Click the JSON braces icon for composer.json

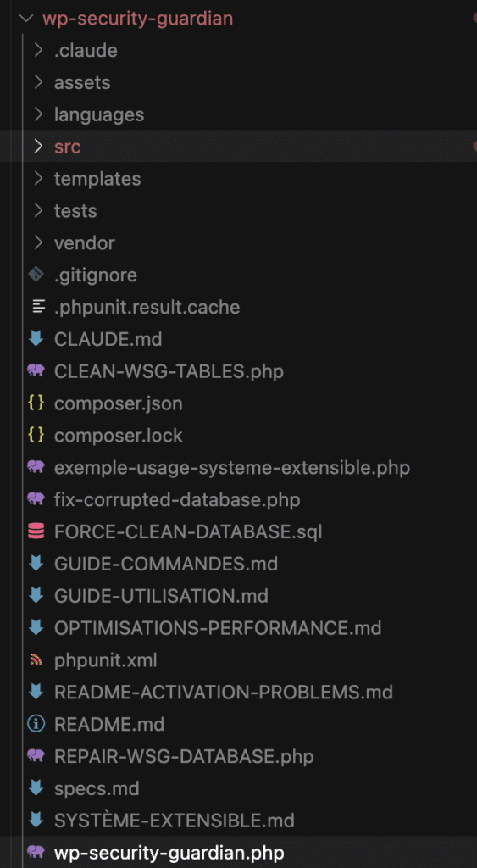(x=36, y=403)
